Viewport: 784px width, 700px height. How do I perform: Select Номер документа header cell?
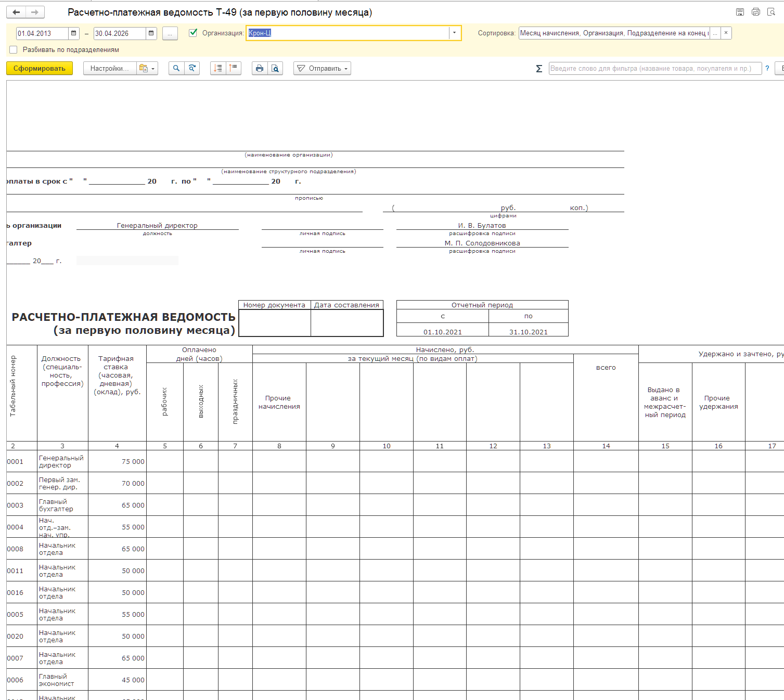coord(275,305)
